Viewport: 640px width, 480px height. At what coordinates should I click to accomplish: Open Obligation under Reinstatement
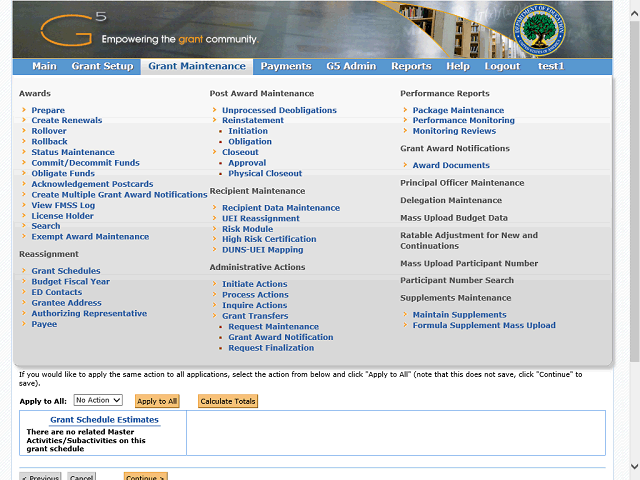[250, 142]
